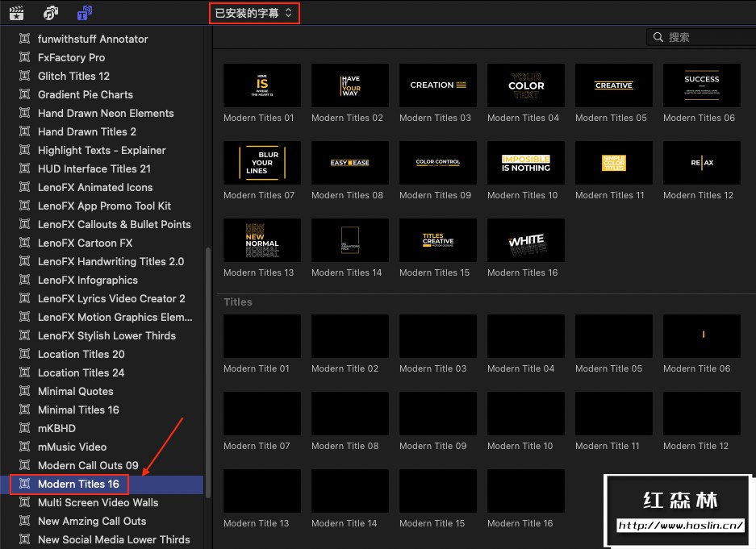Select Modern Titles 06 SUCCESS thumbnail
756x549 pixels.
point(702,85)
